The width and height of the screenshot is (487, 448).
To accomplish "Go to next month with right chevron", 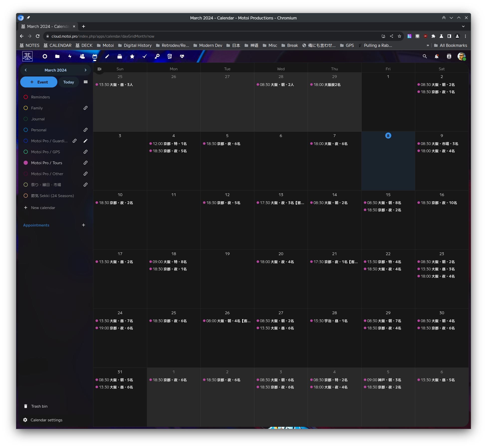I will click(86, 70).
